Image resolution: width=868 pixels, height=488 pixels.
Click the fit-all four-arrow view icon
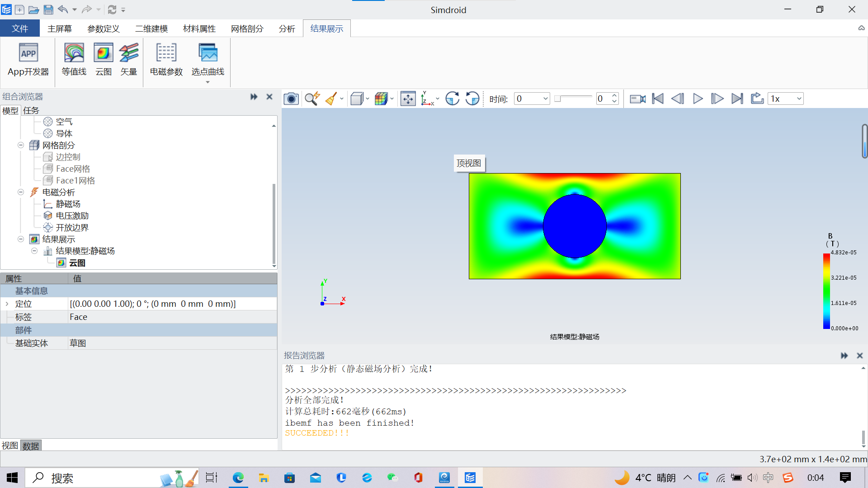(408, 99)
